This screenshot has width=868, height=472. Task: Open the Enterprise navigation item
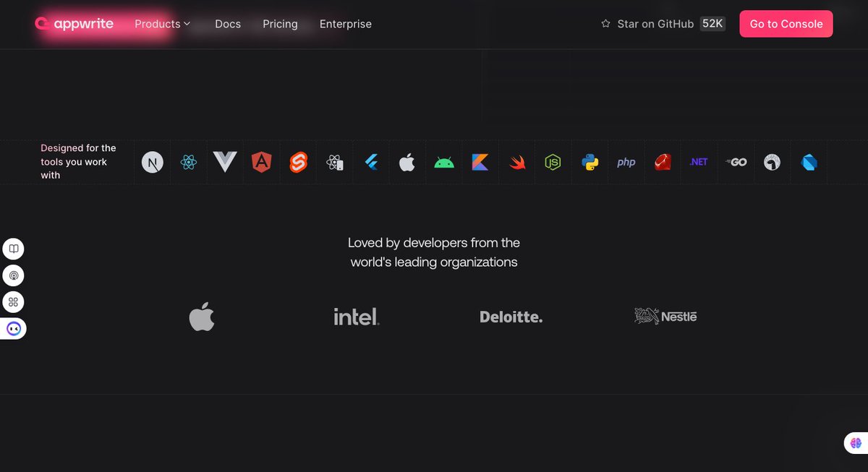coord(346,24)
